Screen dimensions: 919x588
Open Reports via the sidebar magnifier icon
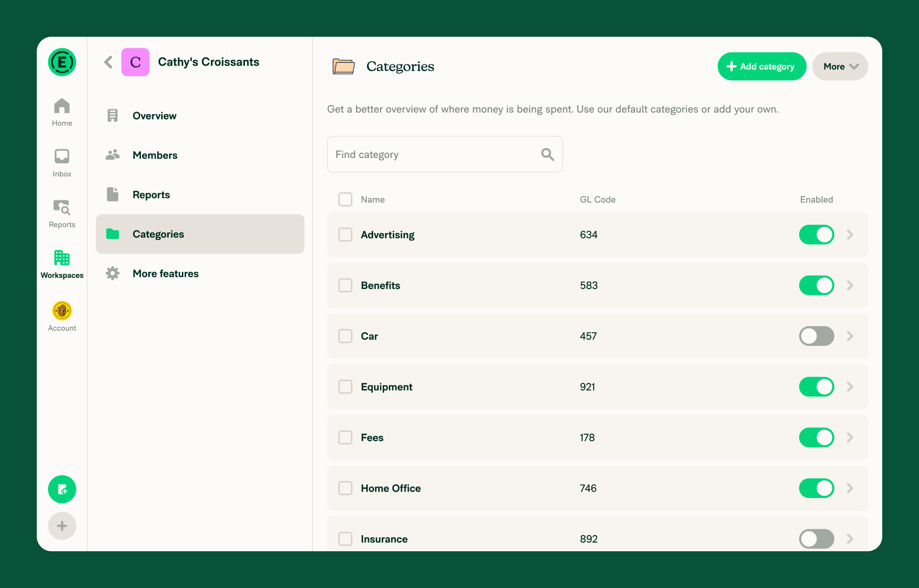[x=62, y=209]
